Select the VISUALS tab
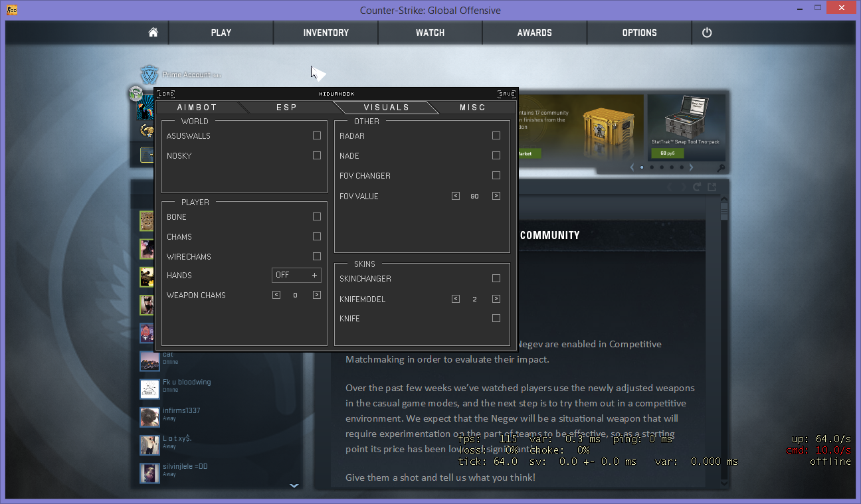 coord(386,107)
